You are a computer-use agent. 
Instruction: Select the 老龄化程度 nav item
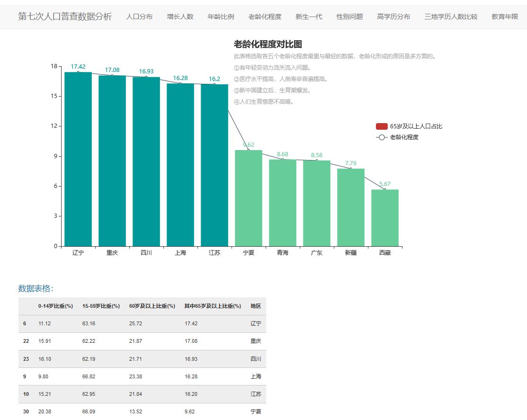click(265, 17)
